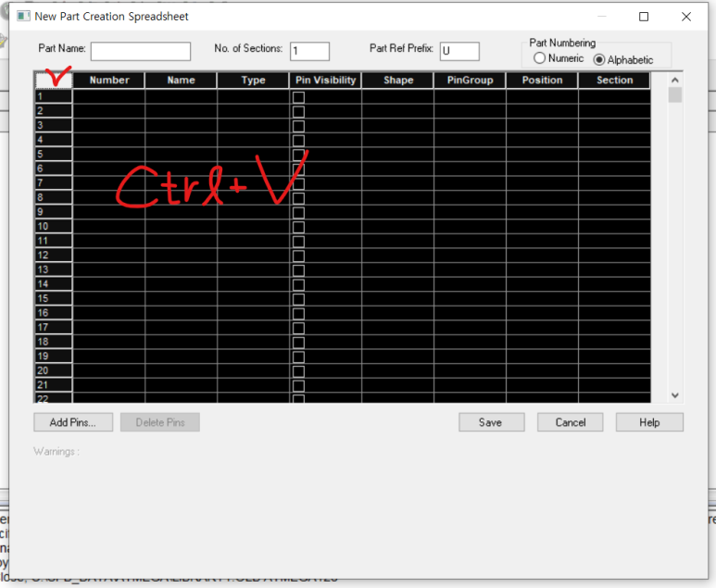716x588 pixels.
Task: Click the Position cell in row 16
Action: pyautogui.click(x=542, y=313)
